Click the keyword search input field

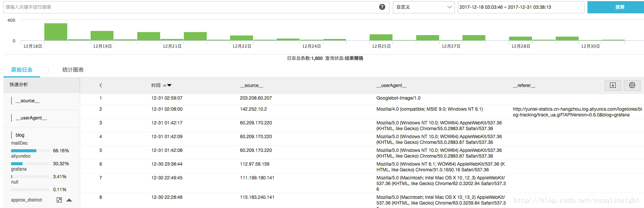[191, 7]
